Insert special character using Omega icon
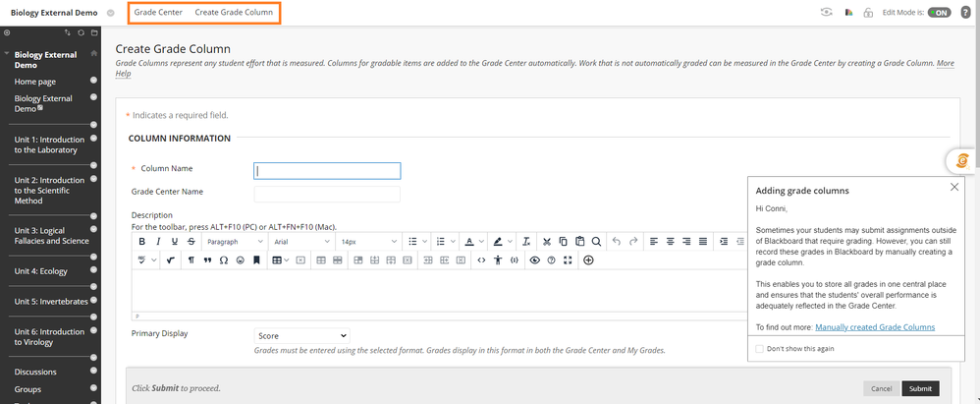The image size is (980, 404). tap(224, 260)
